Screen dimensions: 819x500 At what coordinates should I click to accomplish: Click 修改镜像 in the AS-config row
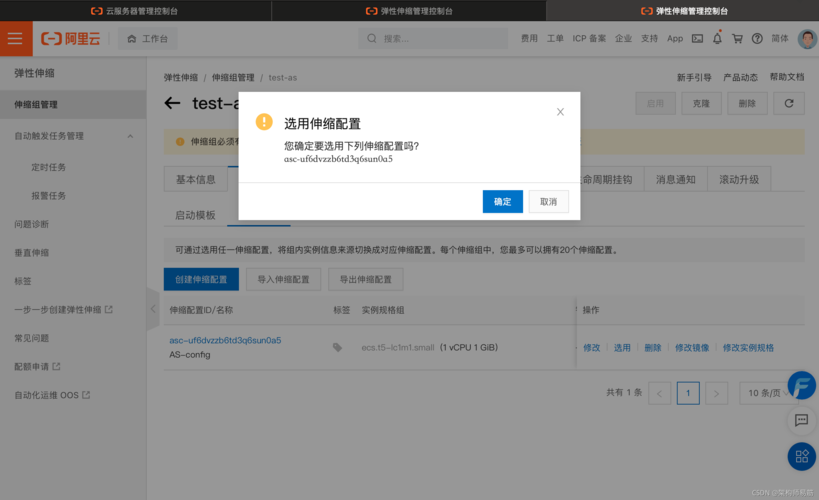[x=692, y=347]
